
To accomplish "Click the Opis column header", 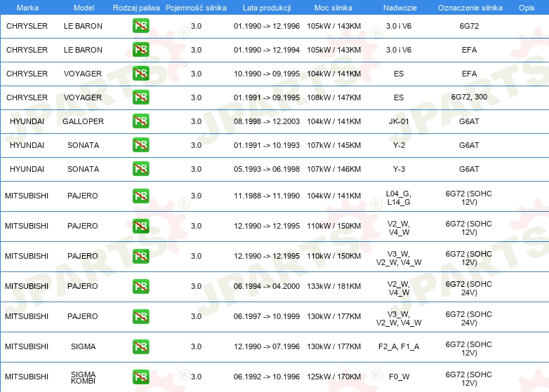I will point(526,7).
